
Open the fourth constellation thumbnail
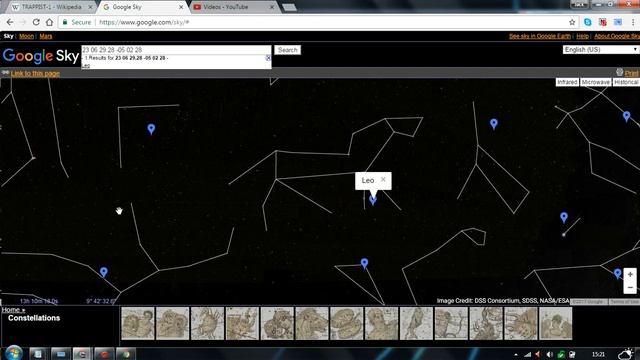point(242,323)
